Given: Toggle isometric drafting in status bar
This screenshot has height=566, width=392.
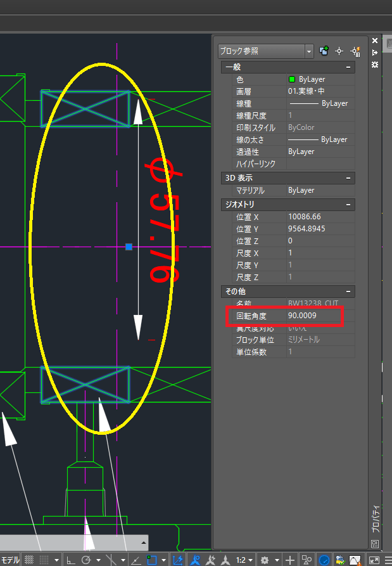Looking at the screenshot, I should pyautogui.click(x=111, y=560).
